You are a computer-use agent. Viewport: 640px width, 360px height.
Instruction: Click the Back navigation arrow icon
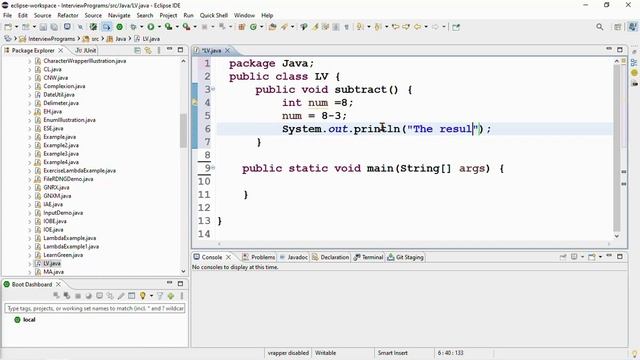[x=417, y=27]
